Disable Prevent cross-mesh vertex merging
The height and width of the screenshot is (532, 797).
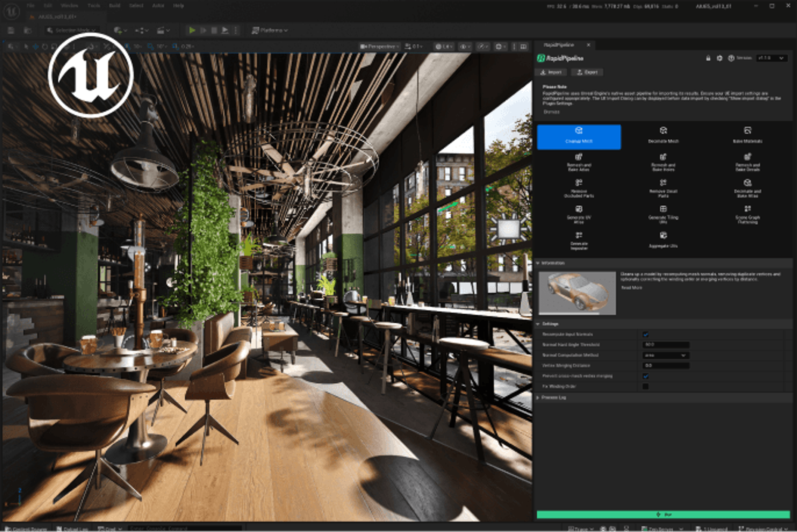coord(645,376)
